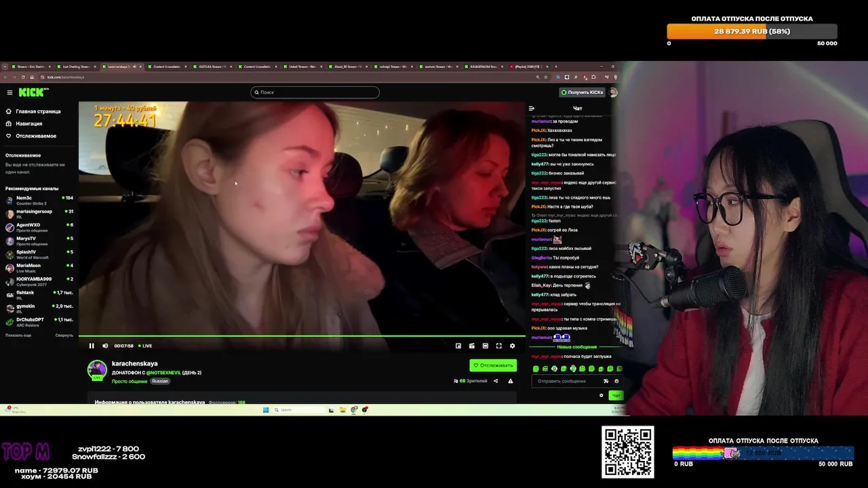The width and height of the screenshot is (868, 488).
Task: Open recommended channel AgentWXO
Action: point(39,227)
